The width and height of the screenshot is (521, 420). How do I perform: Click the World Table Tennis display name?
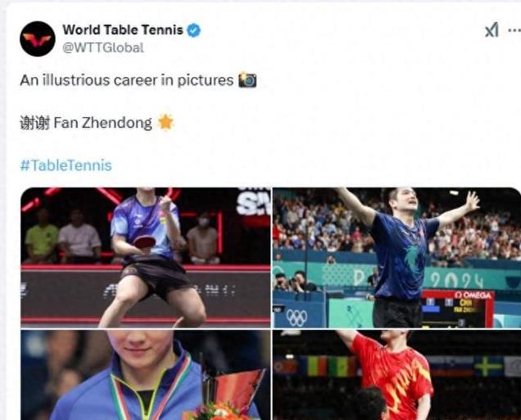pyautogui.click(x=123, y=29)
